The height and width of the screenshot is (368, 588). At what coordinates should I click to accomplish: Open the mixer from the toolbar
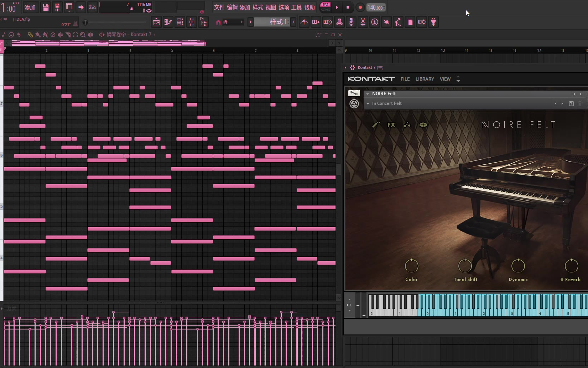tap(192, 22)
